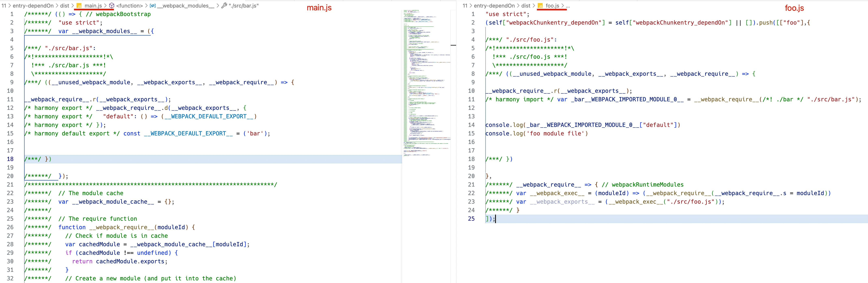868x283 pixels.
Task: Click 'function __webpack_require__(moduleId)' in main.js
Action: point(123,227)
